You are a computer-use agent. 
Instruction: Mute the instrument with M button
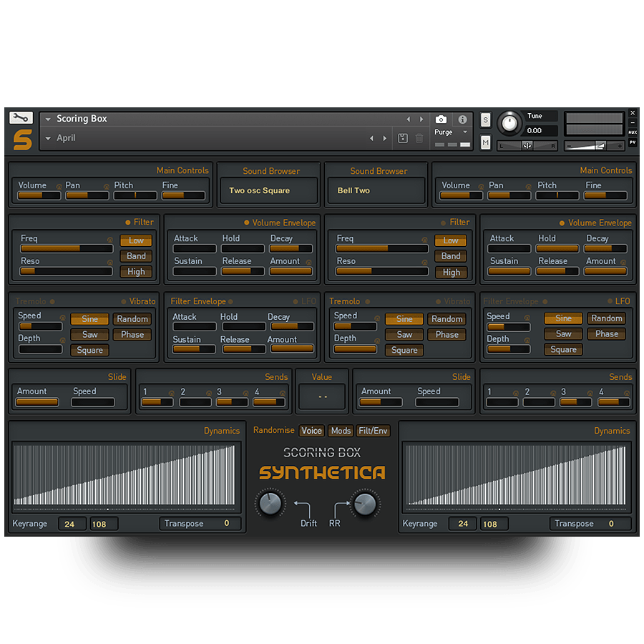click(x=486, y=143)
